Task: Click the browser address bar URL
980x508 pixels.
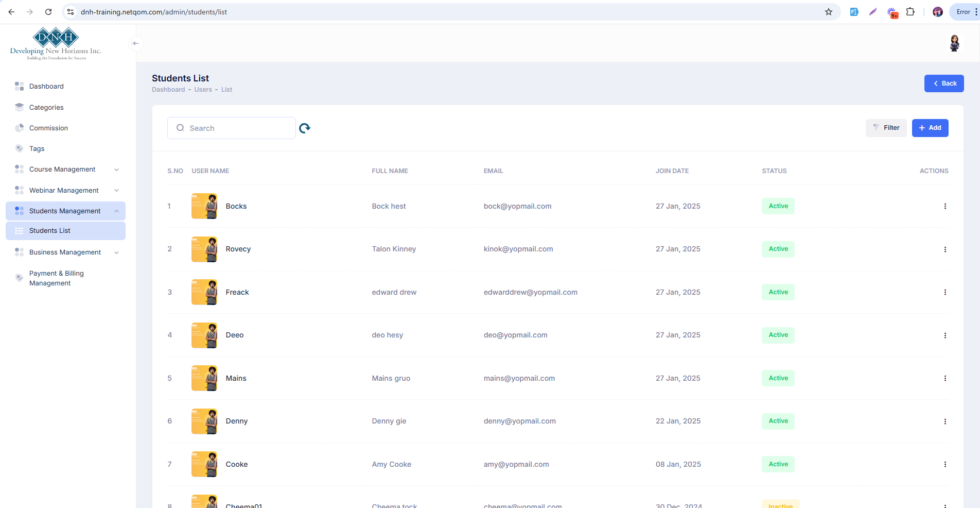Action: tap(154, 12)
